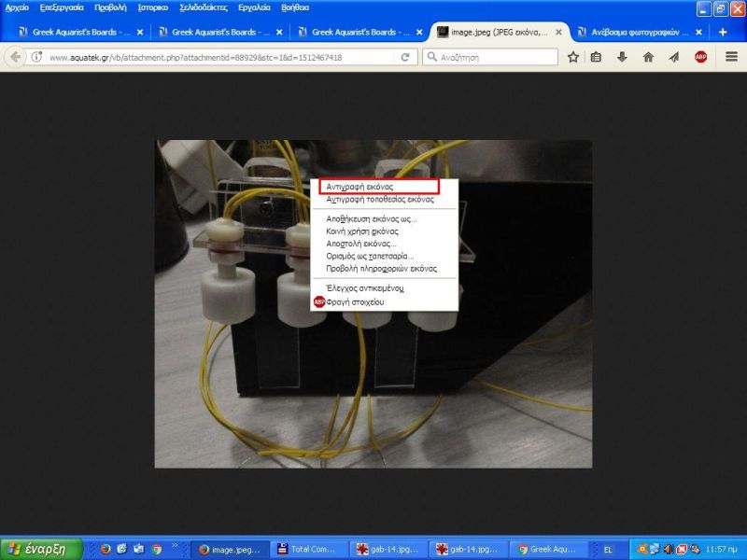This screenshot has height=560, width=747.
Task: Switch to 'Ανέβασμα φωτογραφιών' tab
Action: [x=635, y=32]
